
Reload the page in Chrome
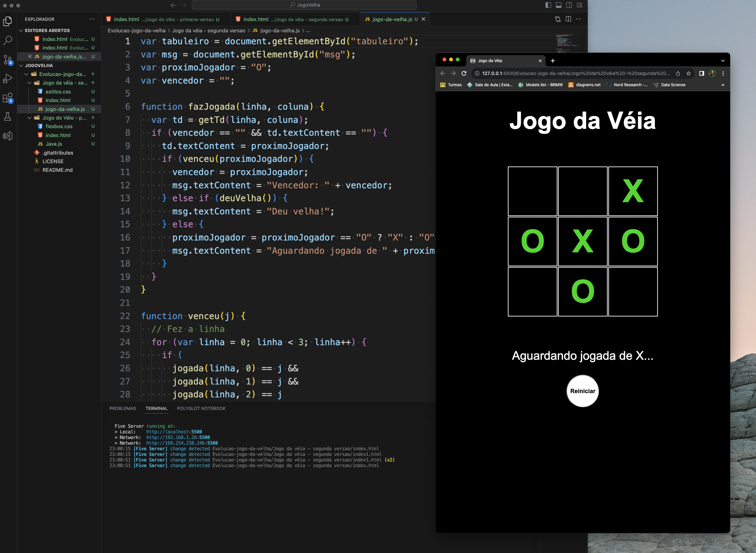[464, 73]
